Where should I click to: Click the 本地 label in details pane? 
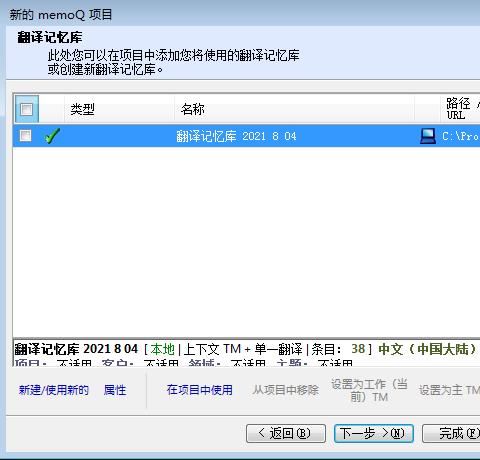[162, 349]
